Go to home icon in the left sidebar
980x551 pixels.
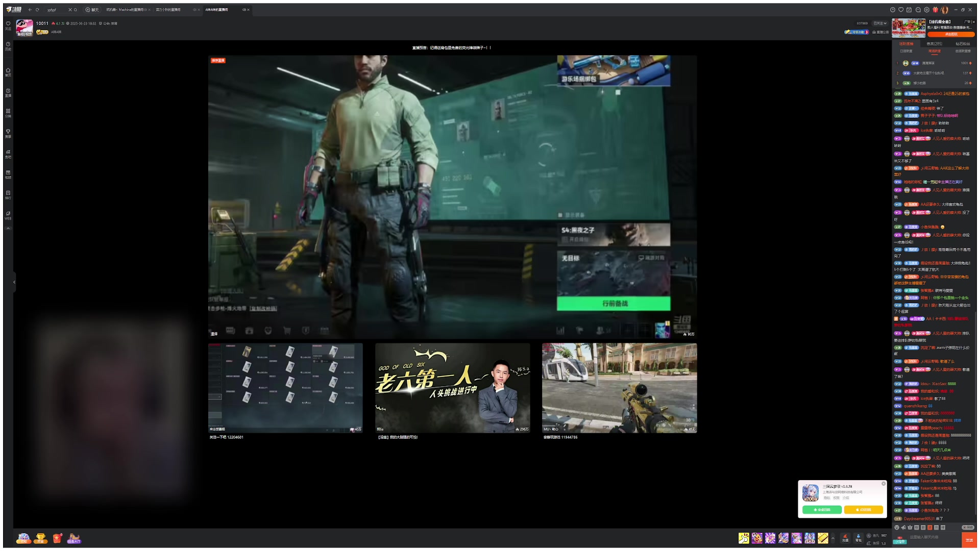click(x=8, y=72)
